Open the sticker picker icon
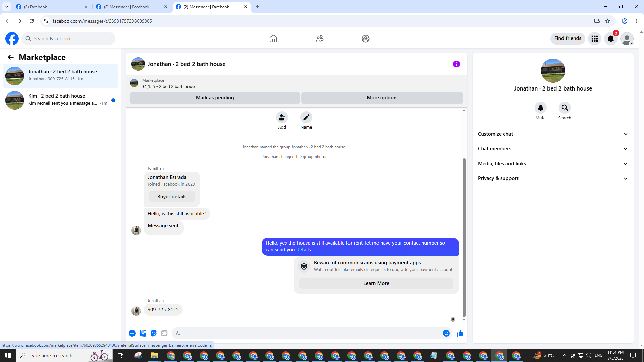This screenshot has width=644, height=362. point(154,333)
